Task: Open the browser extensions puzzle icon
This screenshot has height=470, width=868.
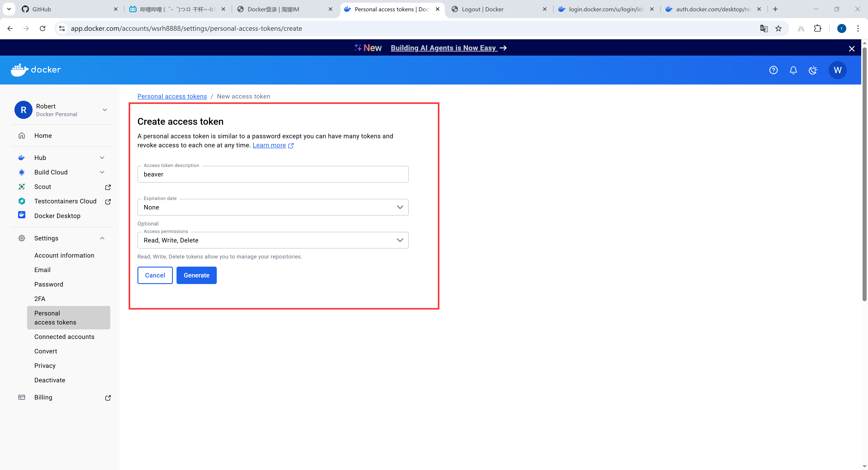Action: pyautogui.click(x=817, y=29)
